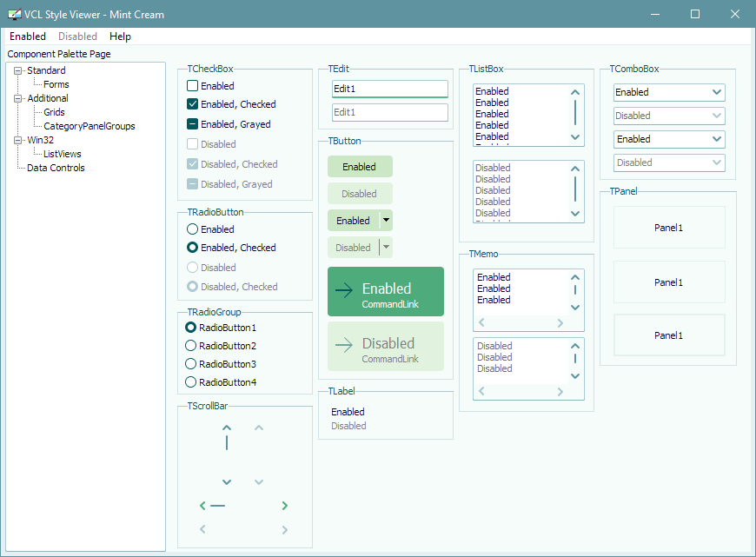Image resolution: width=756 pixels, height=557 pixels.
Task: Open the Enabled split button dropdown arrow
Action: click(x=386, y=221)
